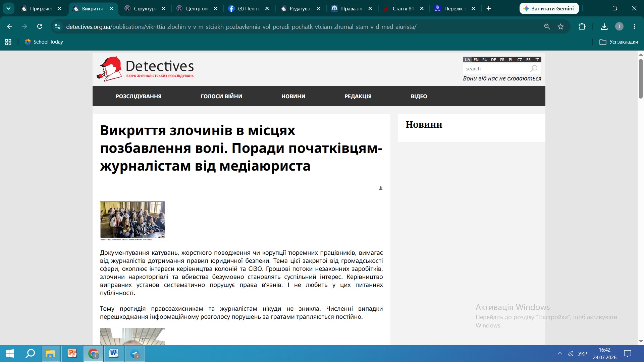Open the browser Downloads icon
Image resolution: width=644 pixels, height=362 pixels.
(x=604, y=26)
